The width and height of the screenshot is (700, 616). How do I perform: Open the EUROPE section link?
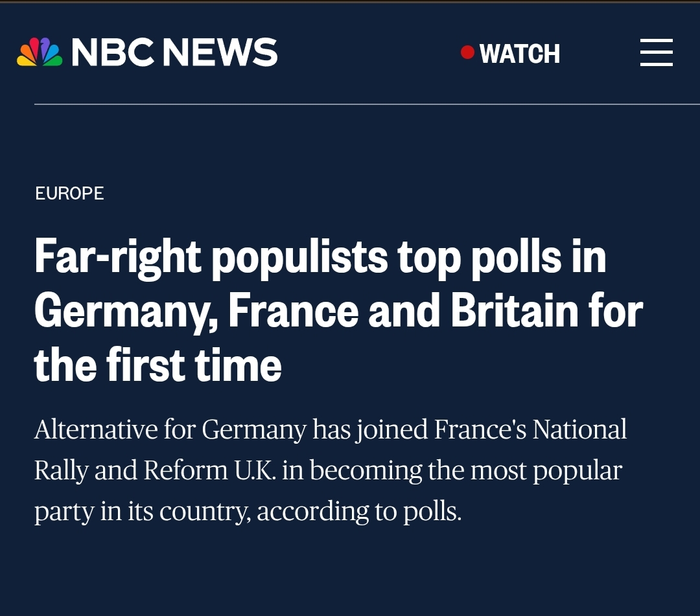click(x=69, y=193)
